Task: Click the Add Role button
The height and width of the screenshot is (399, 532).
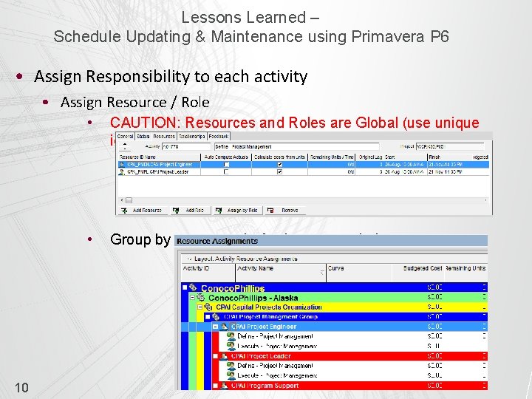Action: [190, 211]
